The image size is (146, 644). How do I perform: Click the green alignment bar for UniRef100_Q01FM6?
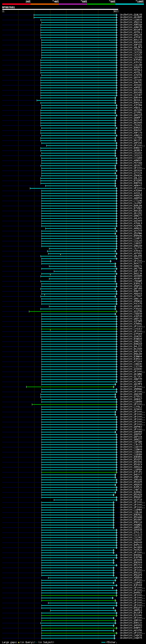73,311
